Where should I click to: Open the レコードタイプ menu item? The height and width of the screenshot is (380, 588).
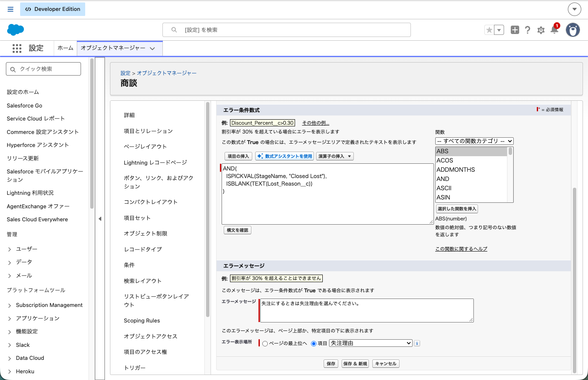tap(143, 249)
